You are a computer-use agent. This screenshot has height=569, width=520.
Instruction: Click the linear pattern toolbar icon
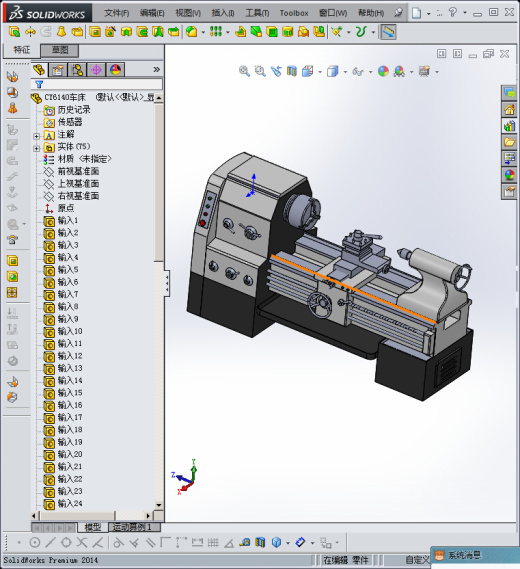[216, 32]
